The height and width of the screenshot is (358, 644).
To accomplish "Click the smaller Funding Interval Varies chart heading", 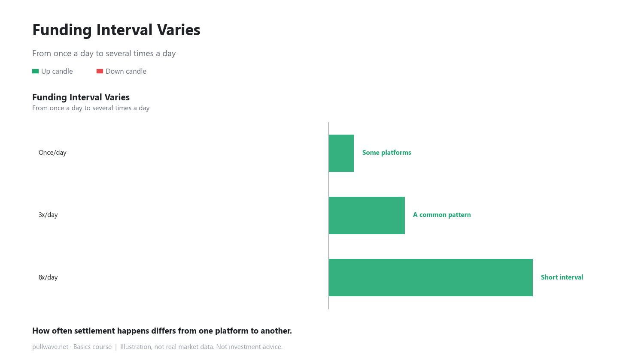I will [81, 97].
